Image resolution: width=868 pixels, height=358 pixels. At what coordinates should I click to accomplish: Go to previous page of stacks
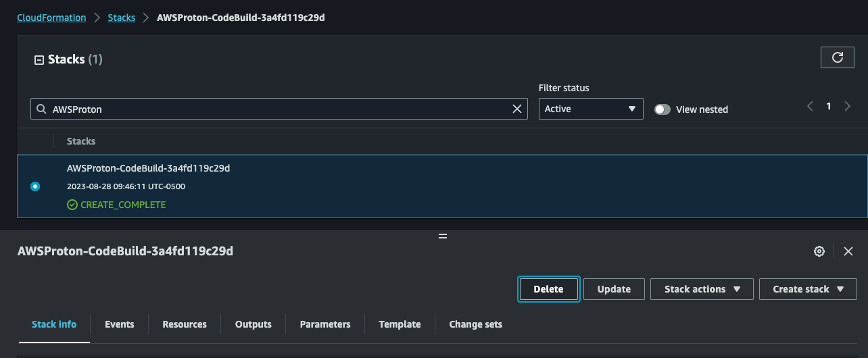tap(810, 106)
